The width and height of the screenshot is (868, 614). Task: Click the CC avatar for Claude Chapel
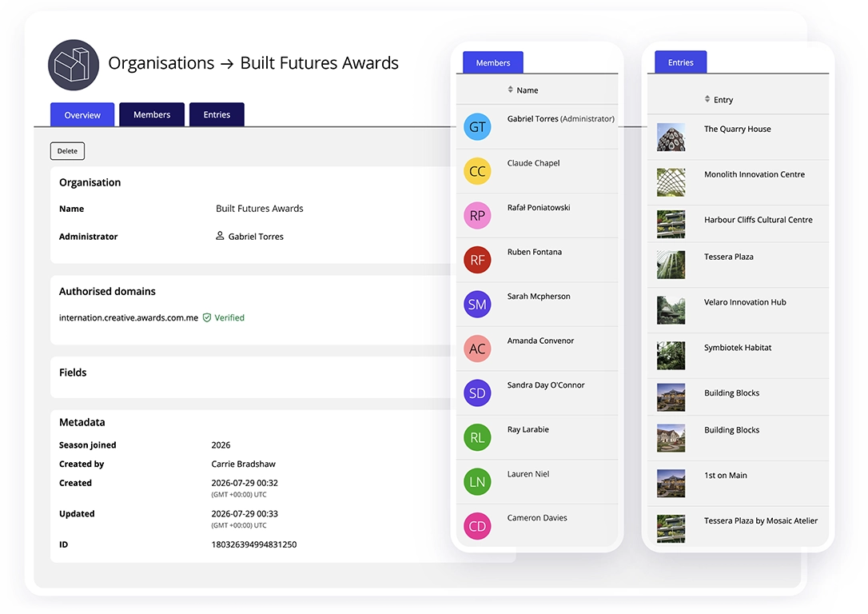[x=477, y=171]
